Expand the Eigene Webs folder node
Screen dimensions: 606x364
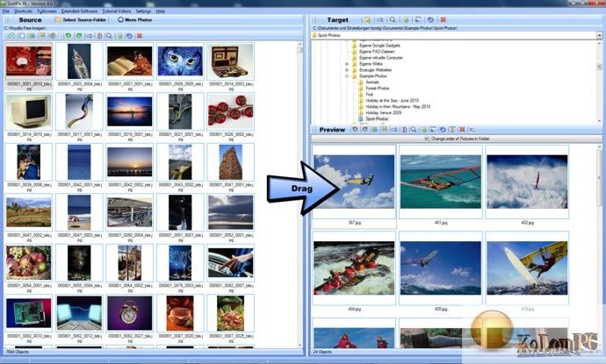pyautogui.click(x=347, y=64)
